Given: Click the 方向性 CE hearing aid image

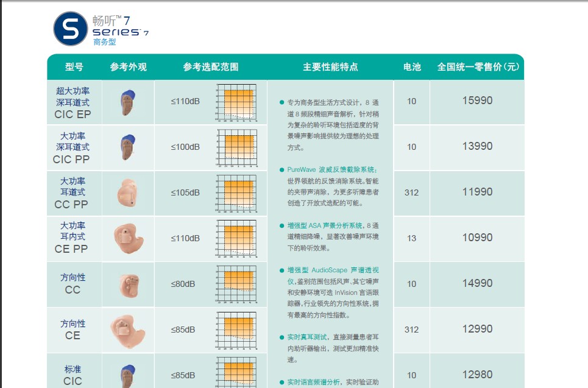Looking at the screenshot, I should (x=128, y=331).
